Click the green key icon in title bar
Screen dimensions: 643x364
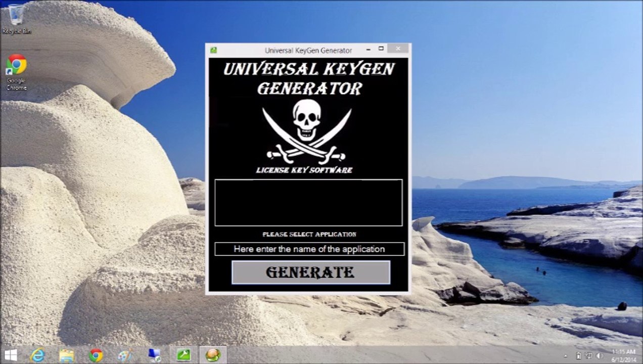[x=214, y=50]
